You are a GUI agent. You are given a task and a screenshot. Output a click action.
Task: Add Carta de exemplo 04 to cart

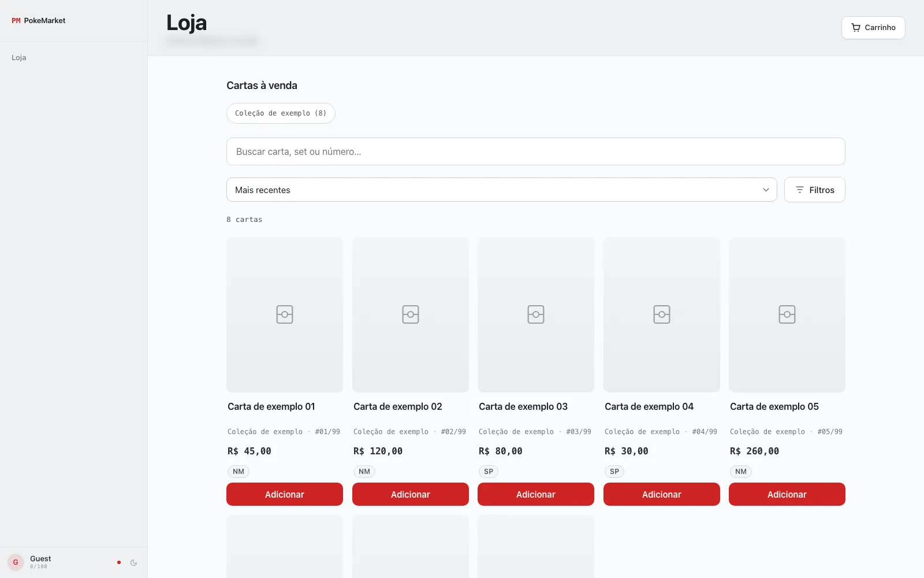662,494
